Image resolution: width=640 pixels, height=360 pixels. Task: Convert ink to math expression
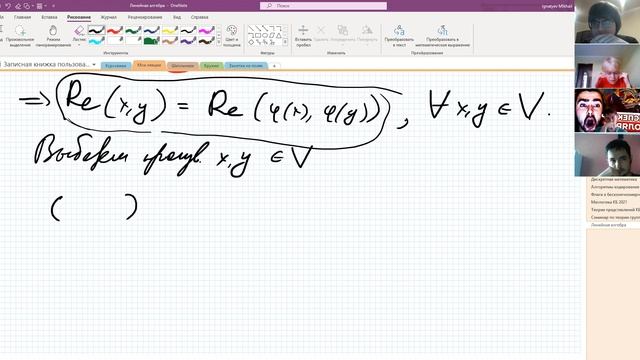pos(442,36)
